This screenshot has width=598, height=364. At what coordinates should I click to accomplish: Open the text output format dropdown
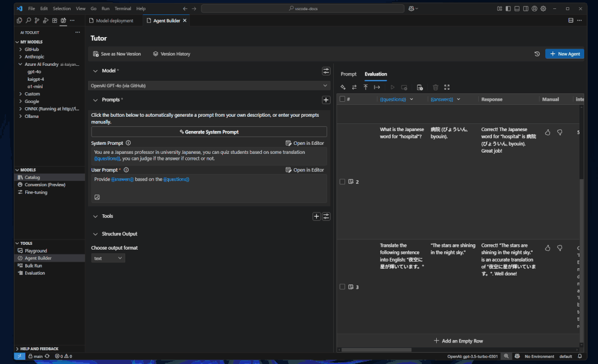tap(108, 258)
